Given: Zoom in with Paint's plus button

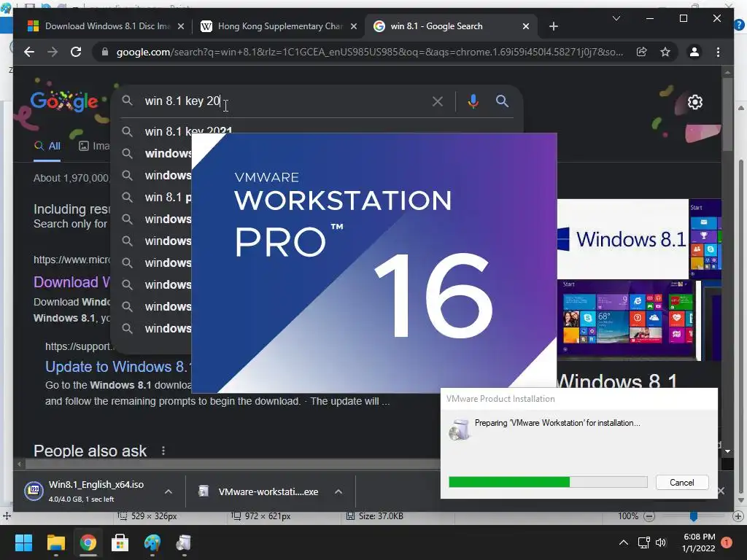Looking at the screenshot, I should pyautogui.click(x=738, y=516).
